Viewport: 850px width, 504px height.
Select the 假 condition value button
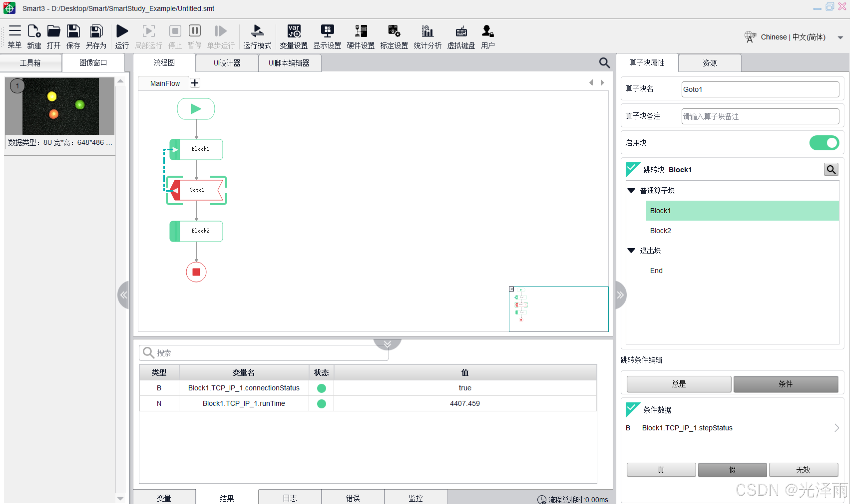[x=732, y=470]
